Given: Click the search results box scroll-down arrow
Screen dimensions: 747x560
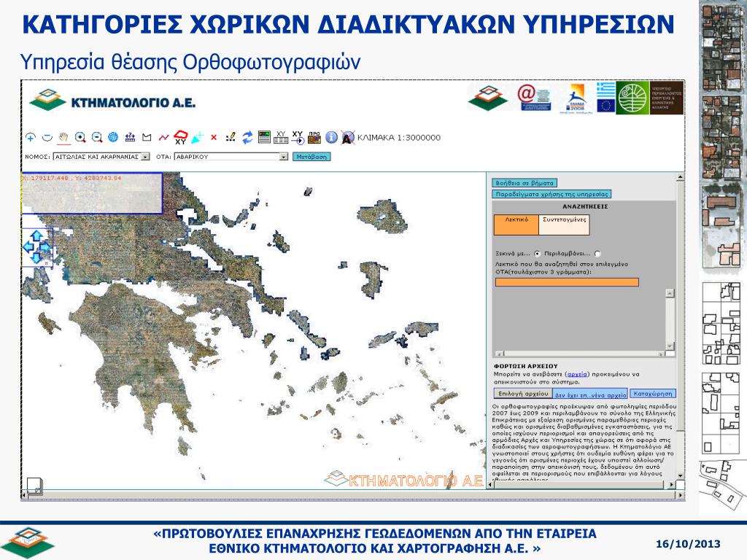Looking at the screenshot, I should (670, 346).
